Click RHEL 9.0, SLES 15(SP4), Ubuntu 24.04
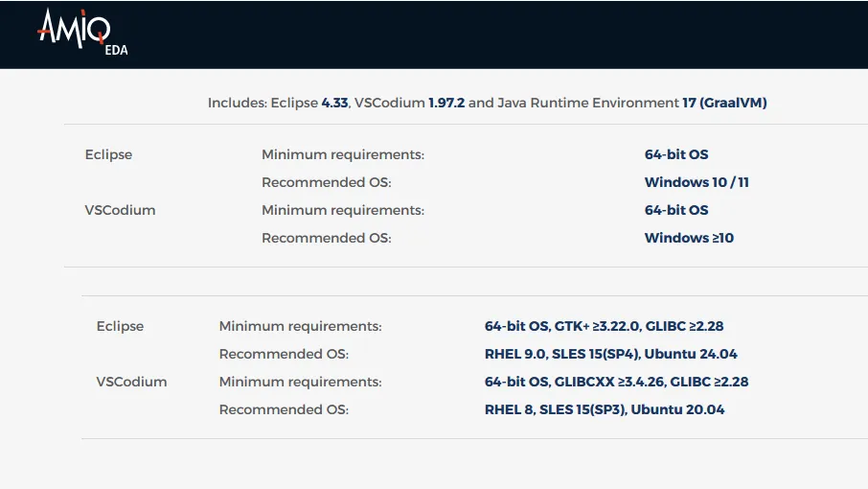The width and height of the screenshot is (868, 489). [610, 354]
